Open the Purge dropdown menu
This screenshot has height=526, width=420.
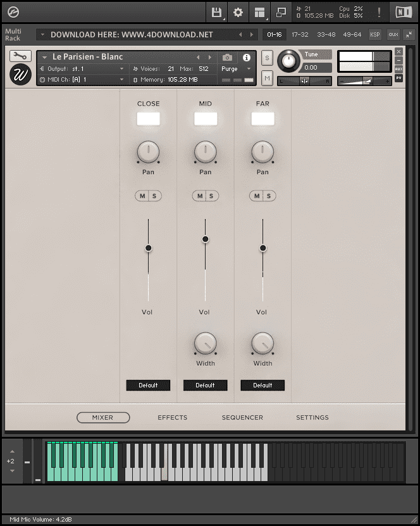[x=236, y=69]
